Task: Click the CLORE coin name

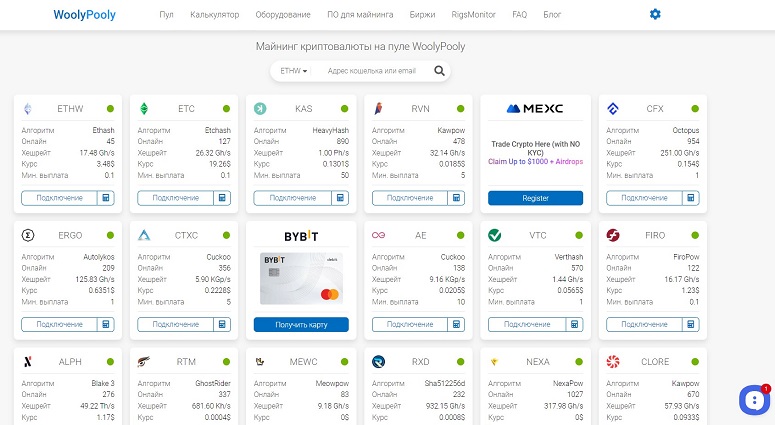Action: pos(655,362)
